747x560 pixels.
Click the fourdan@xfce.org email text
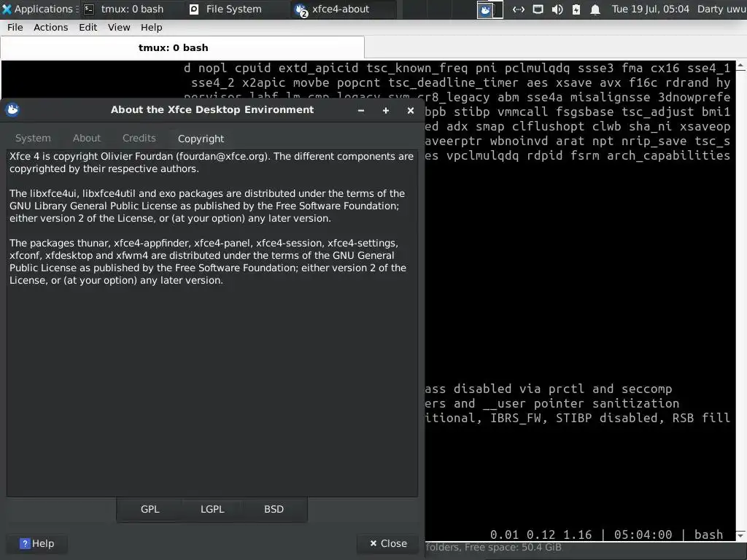pos(222,156)
